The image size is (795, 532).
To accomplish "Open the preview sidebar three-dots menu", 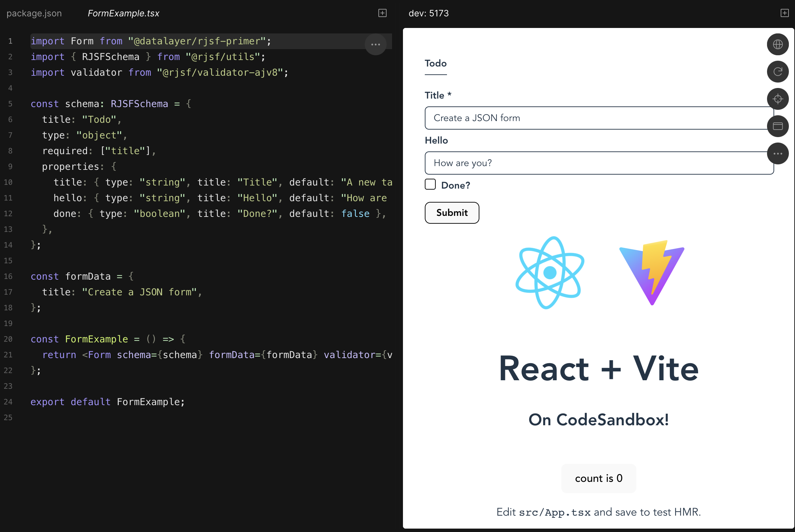I will [778, 153].
